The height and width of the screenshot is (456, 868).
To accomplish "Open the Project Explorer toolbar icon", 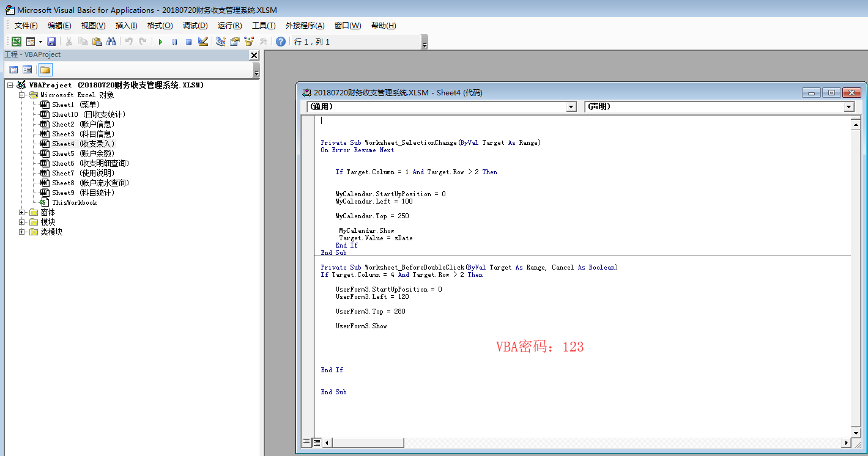I will [x=221, y=42].
